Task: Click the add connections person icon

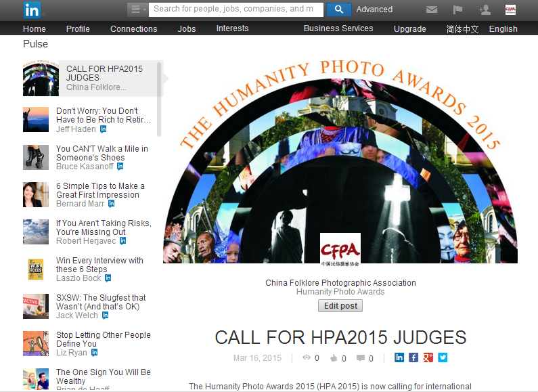Action: [485, 9]
